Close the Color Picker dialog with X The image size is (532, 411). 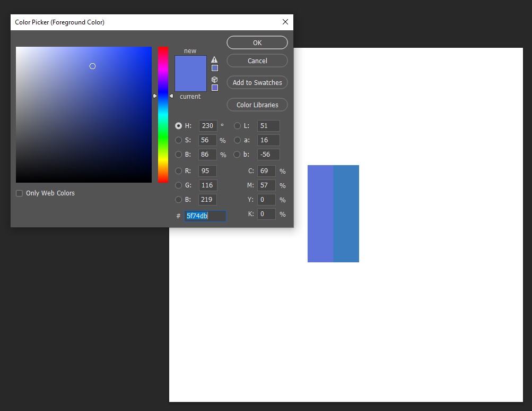(285, 22)
